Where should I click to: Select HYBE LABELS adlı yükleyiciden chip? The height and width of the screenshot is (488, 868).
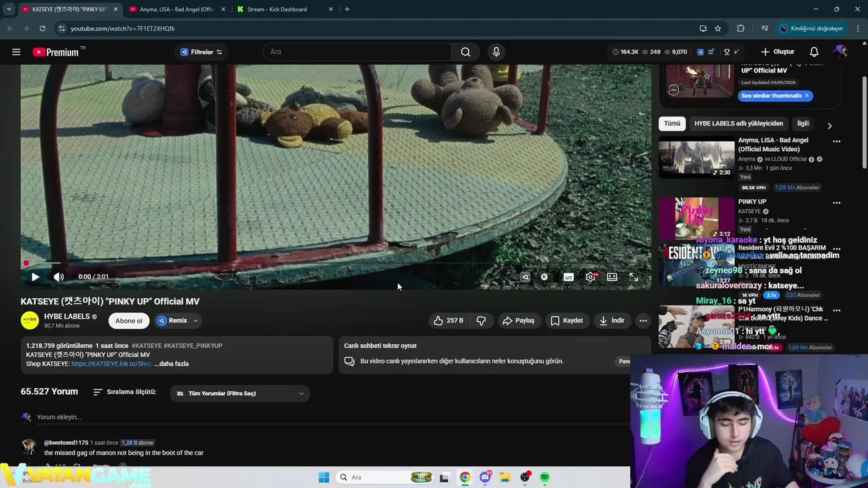click(738, 123)
